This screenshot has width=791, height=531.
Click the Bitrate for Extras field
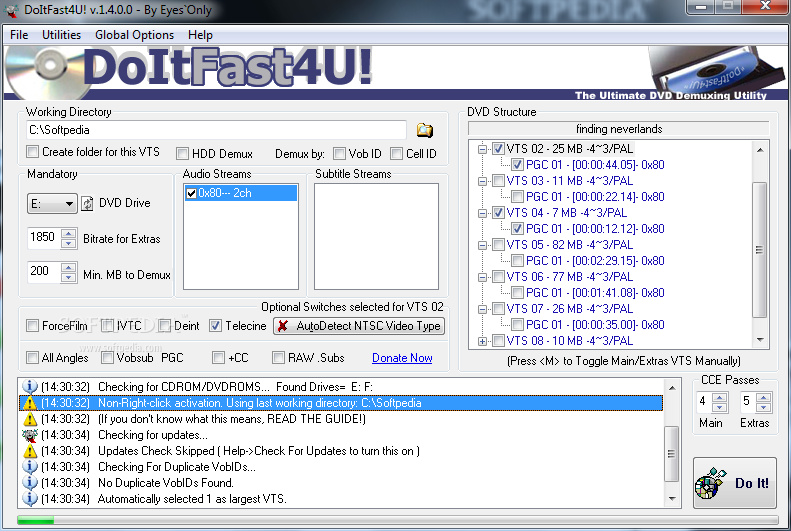(44, 238)
